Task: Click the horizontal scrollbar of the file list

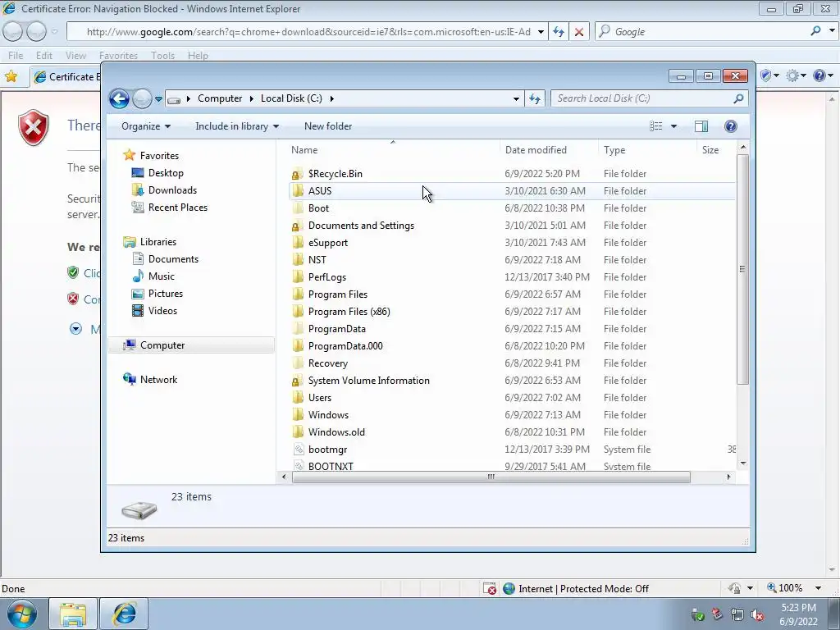Action: pos(491,477)
